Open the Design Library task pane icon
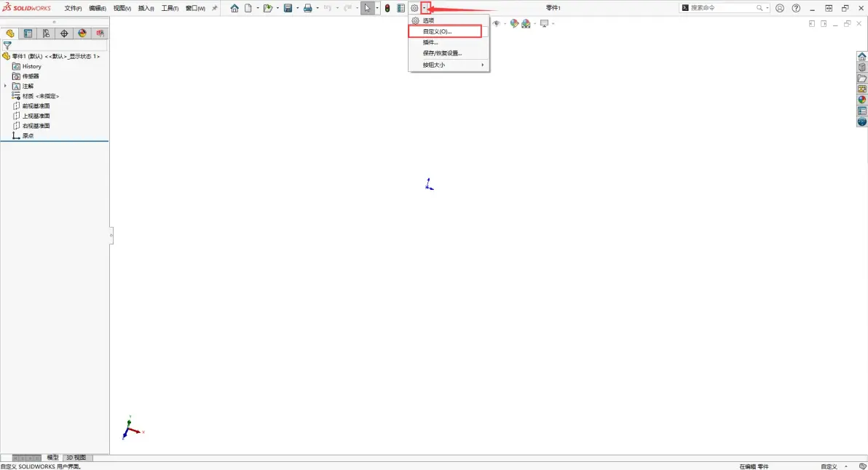The image size is (868, 470). tap(862, 68)
